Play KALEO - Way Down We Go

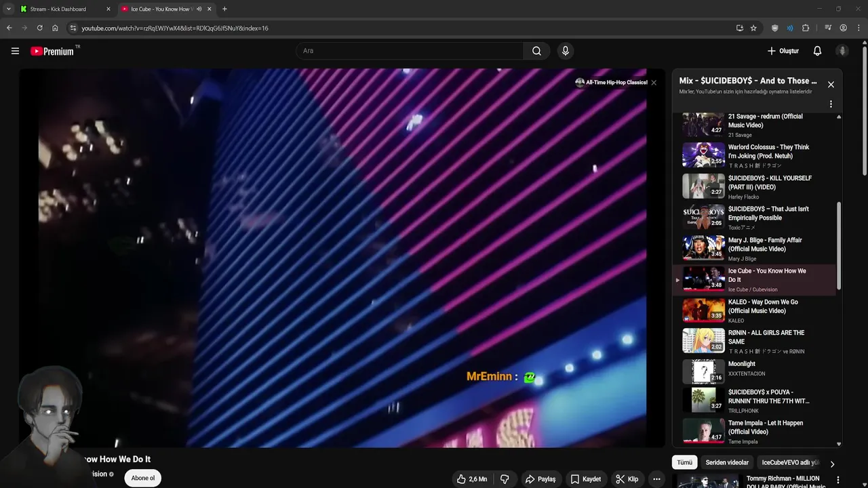click(x=754, y=311)
